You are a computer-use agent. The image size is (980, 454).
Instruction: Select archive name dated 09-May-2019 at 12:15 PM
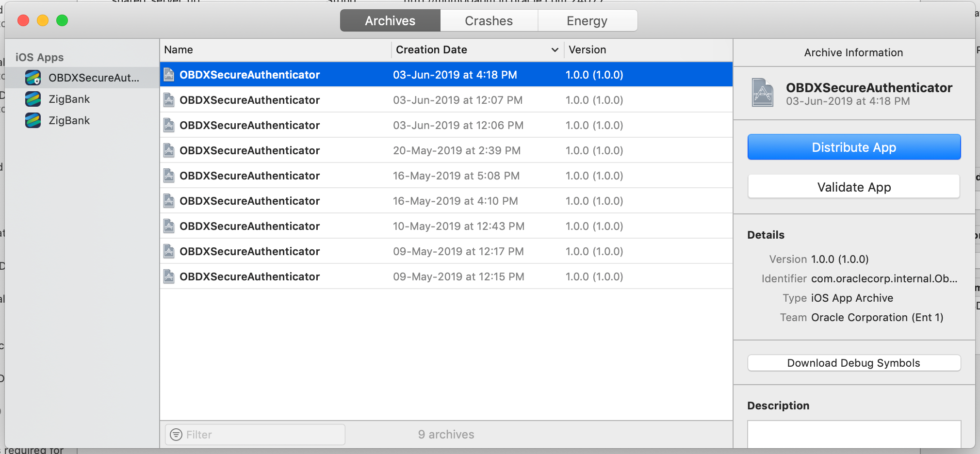249,276
